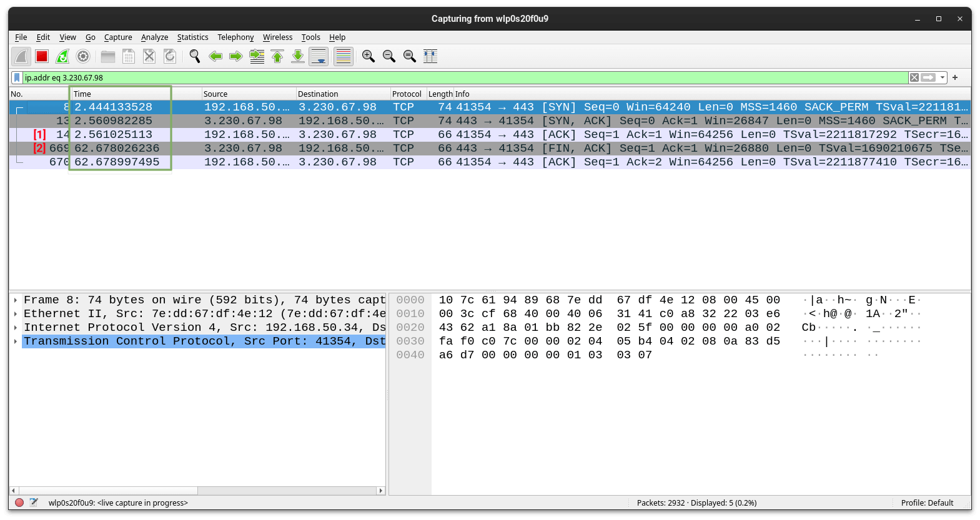Sort by the Info column

click(712, 94)
